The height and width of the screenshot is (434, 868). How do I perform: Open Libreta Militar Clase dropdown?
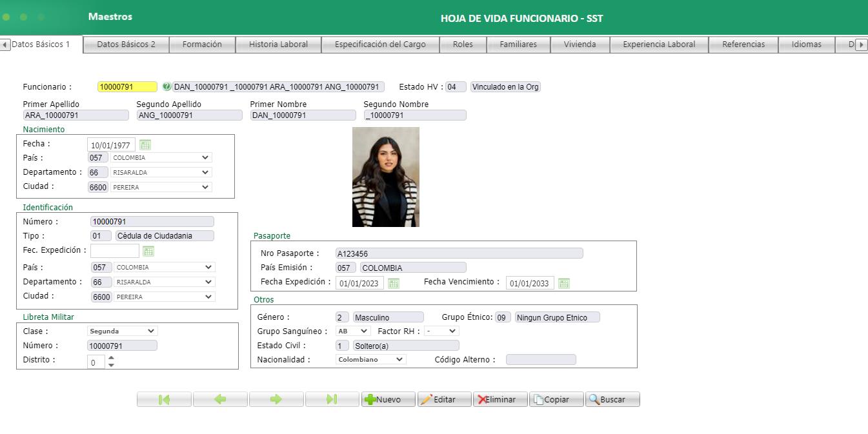(x=123, y=331)
